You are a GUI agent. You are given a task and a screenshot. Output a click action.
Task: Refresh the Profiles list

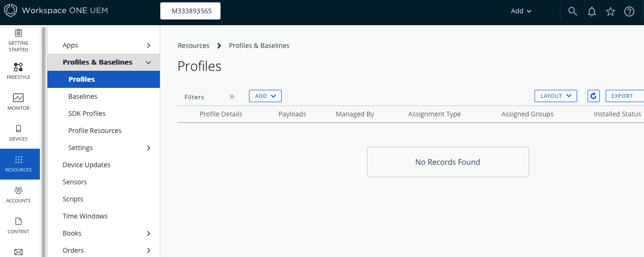coord(593,96)
